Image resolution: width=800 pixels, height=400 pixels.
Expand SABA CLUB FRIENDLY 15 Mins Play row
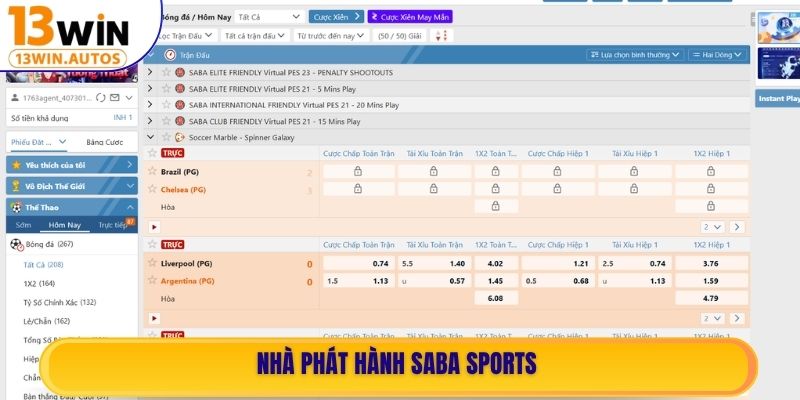[x=150, y=121]
